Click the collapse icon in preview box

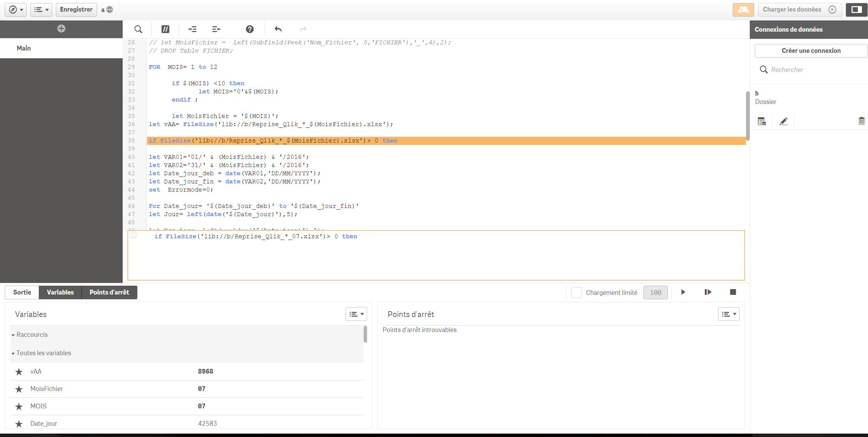134,235
